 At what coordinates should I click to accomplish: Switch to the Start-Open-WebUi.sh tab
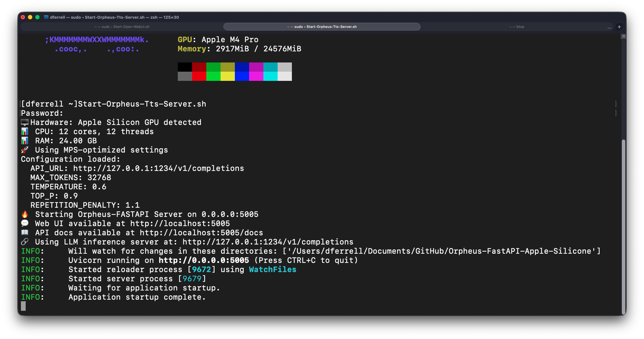point(122,27)
